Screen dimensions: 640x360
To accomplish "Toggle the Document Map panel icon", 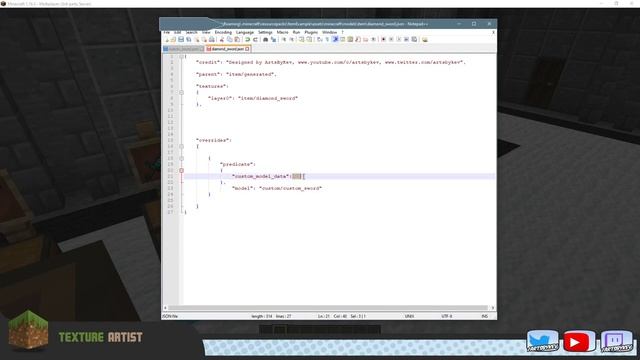I will click(x=350, y=40).
